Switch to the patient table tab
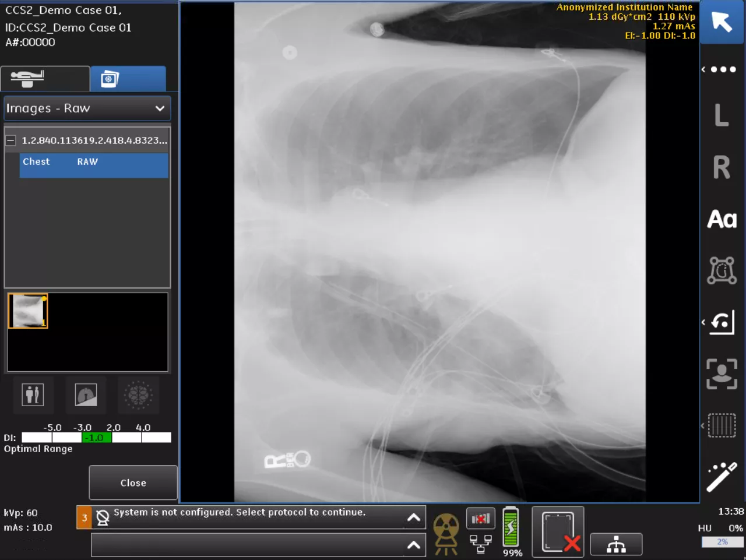 pyautogui.click(x=45, y=78)
